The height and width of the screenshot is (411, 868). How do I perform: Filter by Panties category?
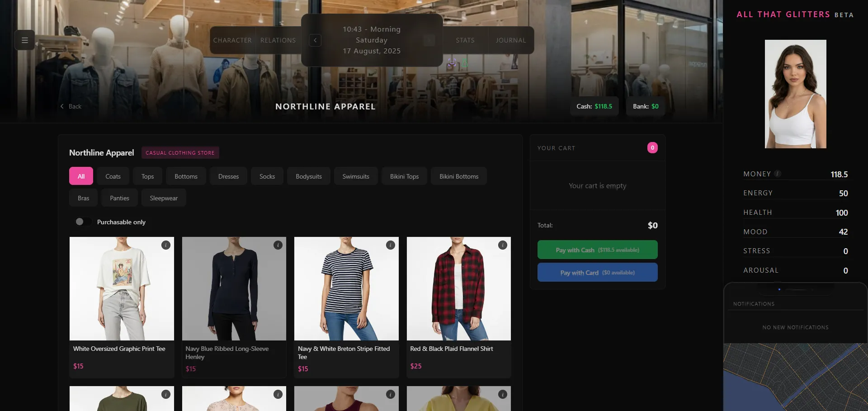(x=119, y=198)
